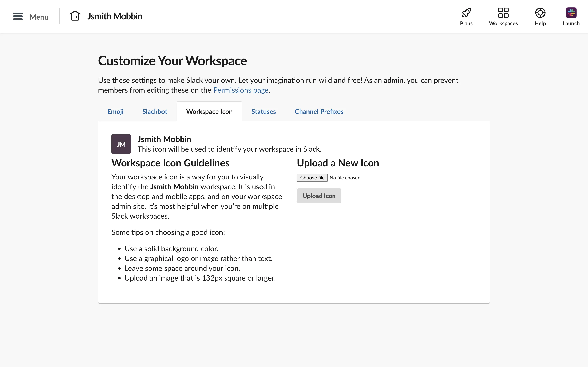
Task: Switch to the Emoji tab
Action: pyautogui.click(x=115, y=111)
